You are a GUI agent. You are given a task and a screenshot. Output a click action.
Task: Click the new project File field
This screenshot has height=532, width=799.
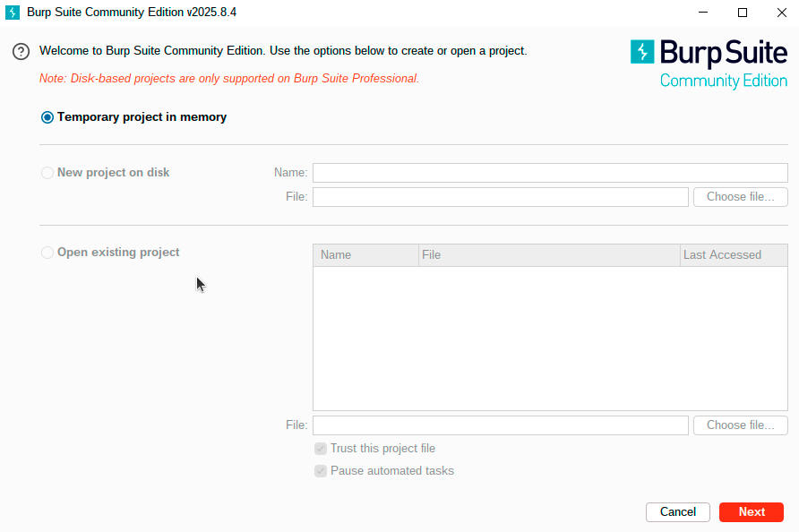coord(500,197)
